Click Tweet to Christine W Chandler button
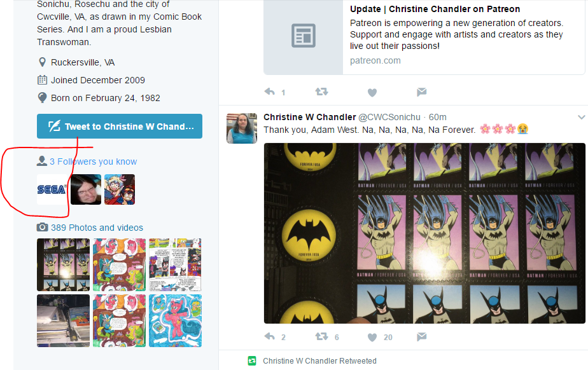 tap(120, 127)
